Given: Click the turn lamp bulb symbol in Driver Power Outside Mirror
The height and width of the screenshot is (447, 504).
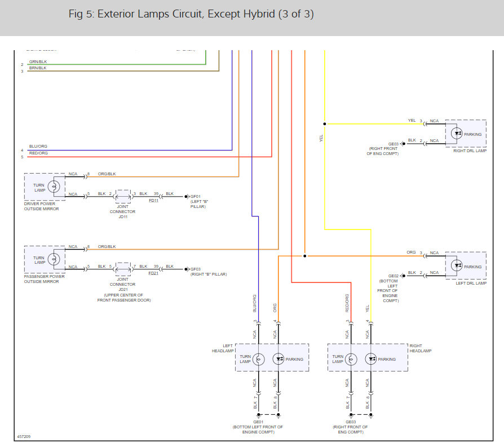Looking at the screenshot, I should click(x=54, y=187).
